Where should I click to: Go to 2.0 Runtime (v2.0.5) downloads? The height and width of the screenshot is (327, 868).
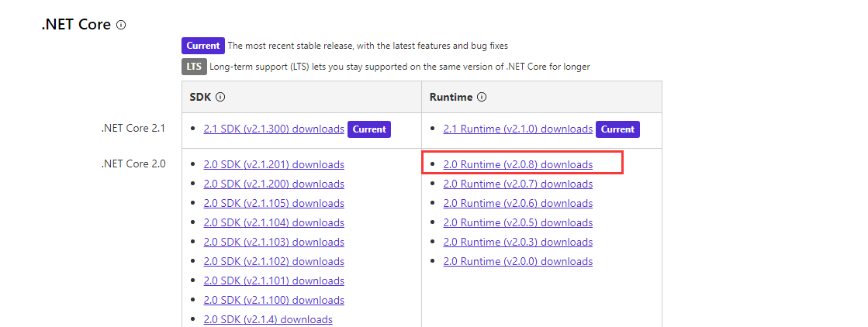click(517, 222)
